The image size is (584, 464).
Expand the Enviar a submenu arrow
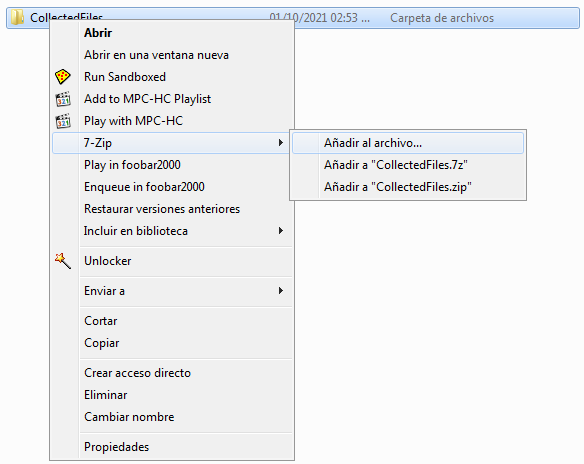(281, 290)
